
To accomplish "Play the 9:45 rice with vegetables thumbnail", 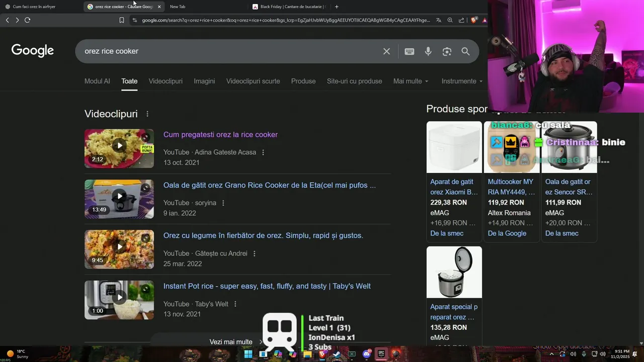I will 119,249.
